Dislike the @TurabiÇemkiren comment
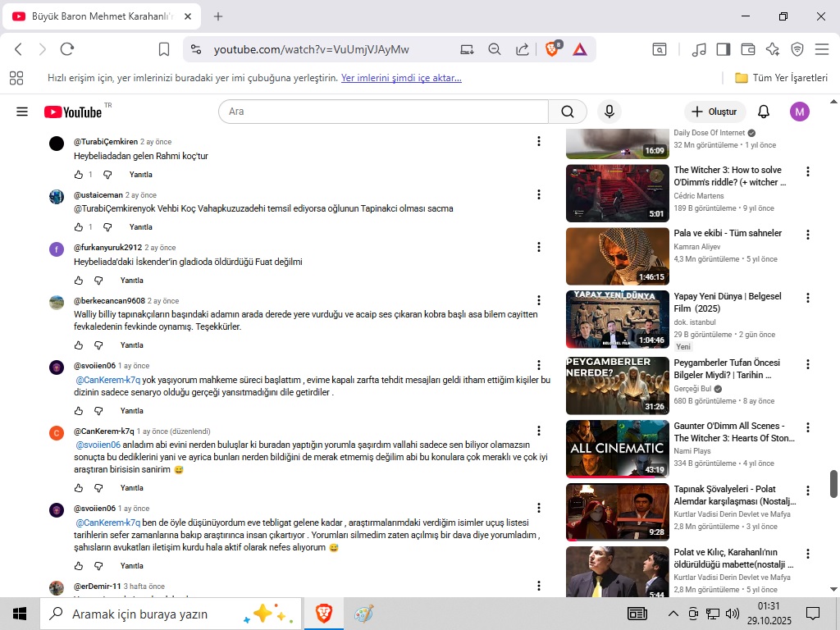 107,175
